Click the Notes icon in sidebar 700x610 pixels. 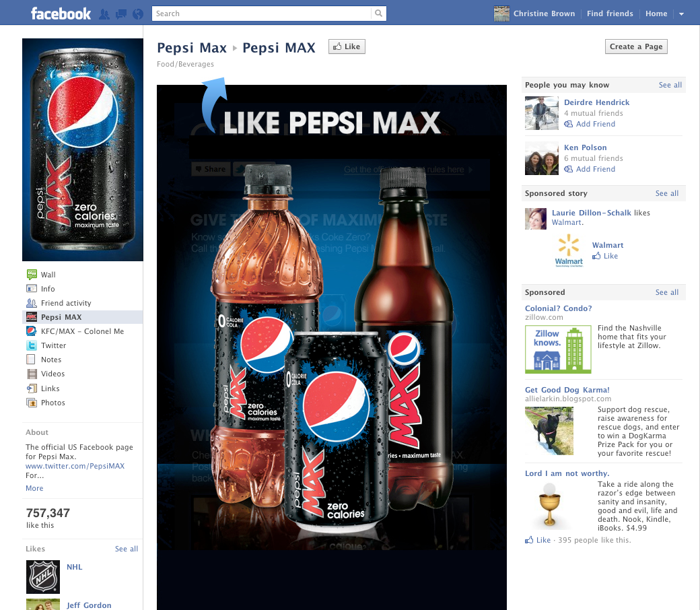point(31,360)
